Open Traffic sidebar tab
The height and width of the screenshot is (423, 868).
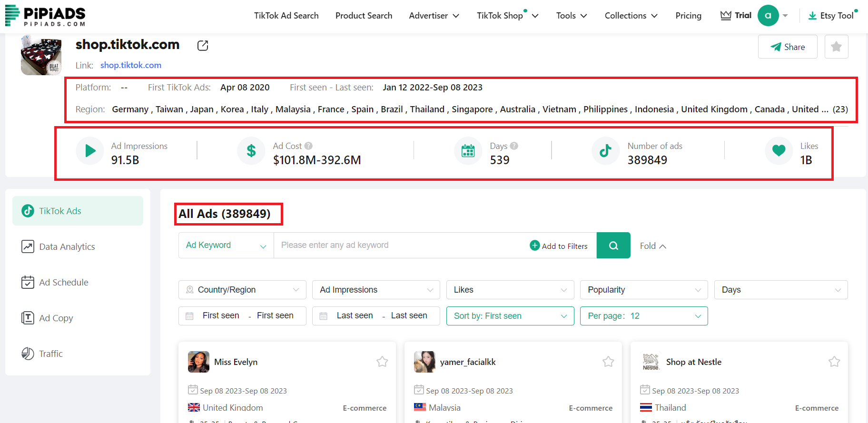pos(78,354)
